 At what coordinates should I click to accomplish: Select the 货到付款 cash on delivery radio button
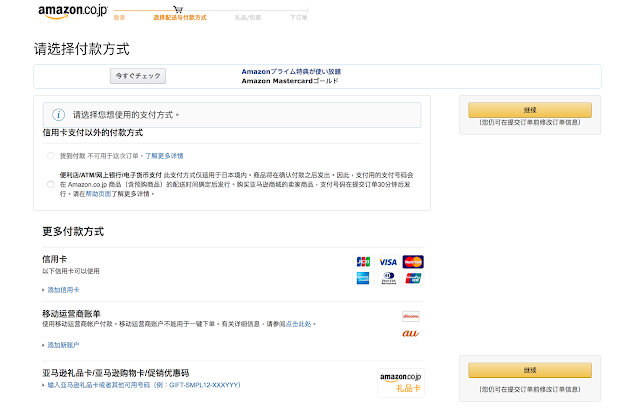(51, 155)
